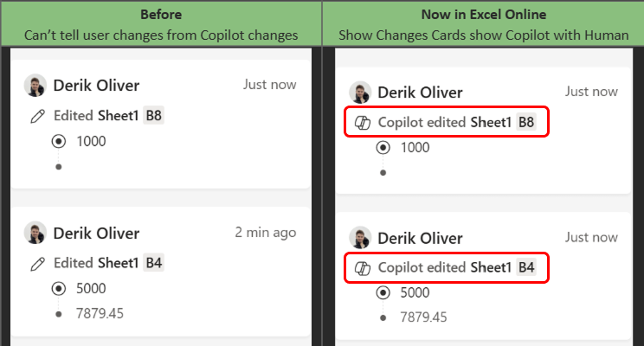This screenshot has width=644, height=346.
Task: Click the Derik Oliver name in Before B8 card
Action: [x=97, y=86]
